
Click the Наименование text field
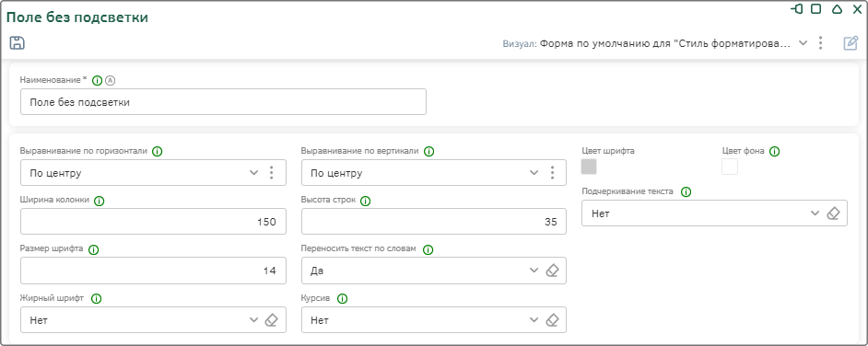[223, 102]
